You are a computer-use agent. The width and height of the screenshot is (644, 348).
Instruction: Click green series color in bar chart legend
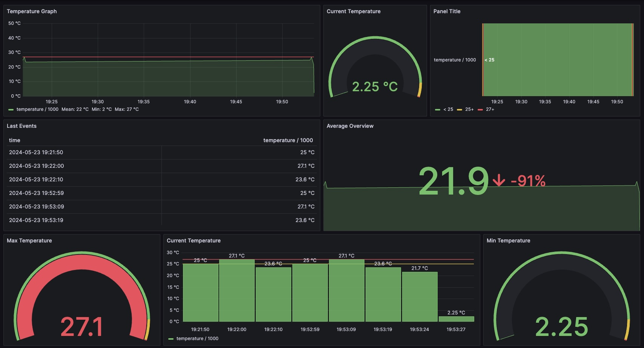click(x=171, y=339)
